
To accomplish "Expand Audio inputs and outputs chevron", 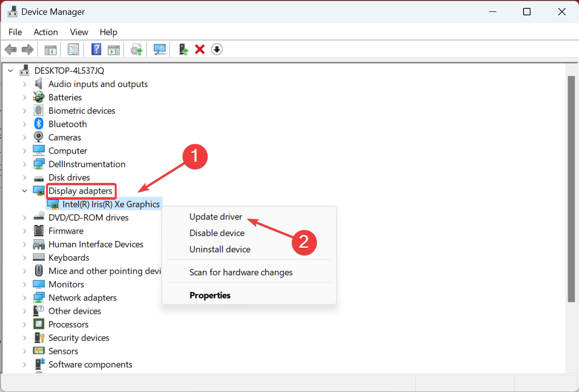I will 25,84.
